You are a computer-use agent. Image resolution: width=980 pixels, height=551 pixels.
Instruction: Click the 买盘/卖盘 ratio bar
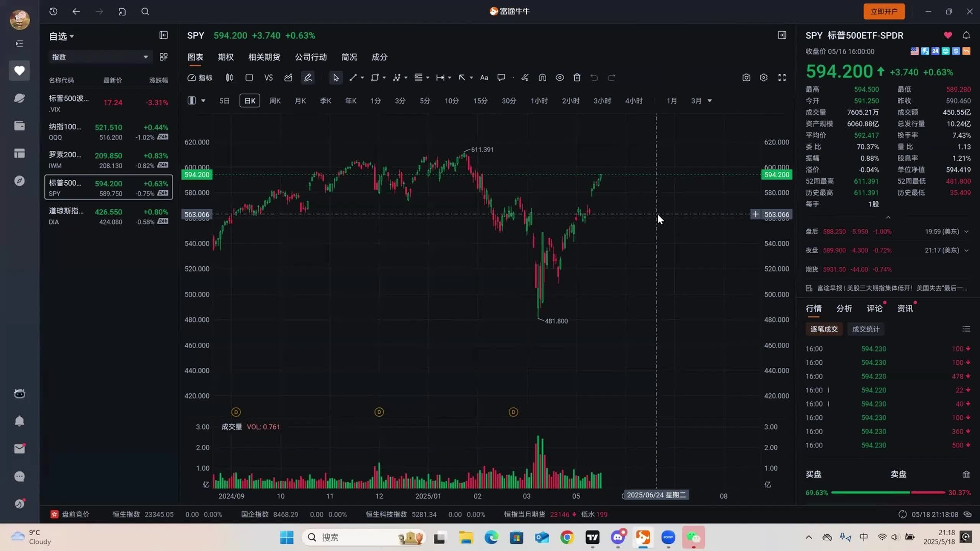(x=888, y=492)
